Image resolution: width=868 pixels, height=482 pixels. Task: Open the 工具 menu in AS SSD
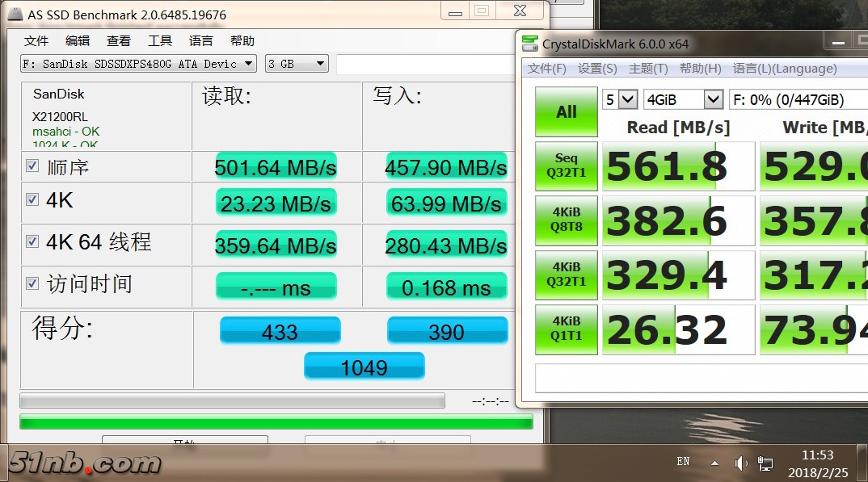point(160,41)
